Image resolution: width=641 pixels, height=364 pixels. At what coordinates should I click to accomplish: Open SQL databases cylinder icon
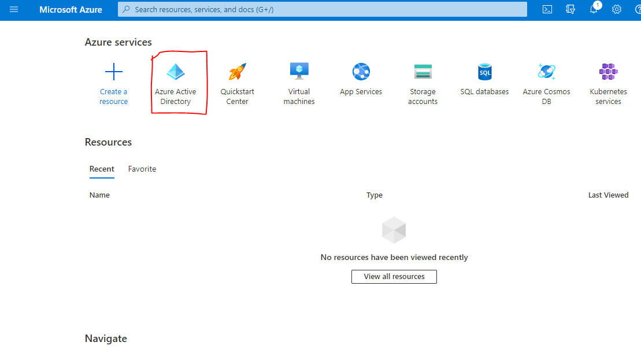(x=485, y=72)
